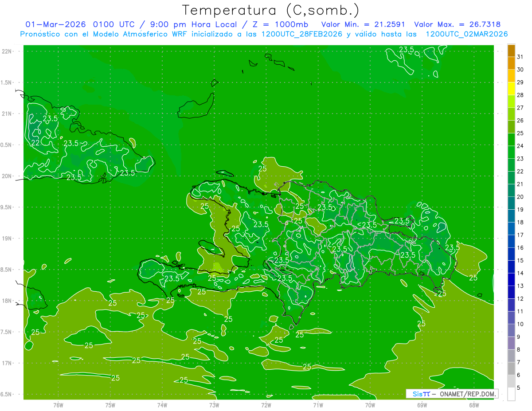Click the "1200UTC_02MAR2026" valid-until time
This screenshot has height=411, width=532.
(x=466, y=34)
